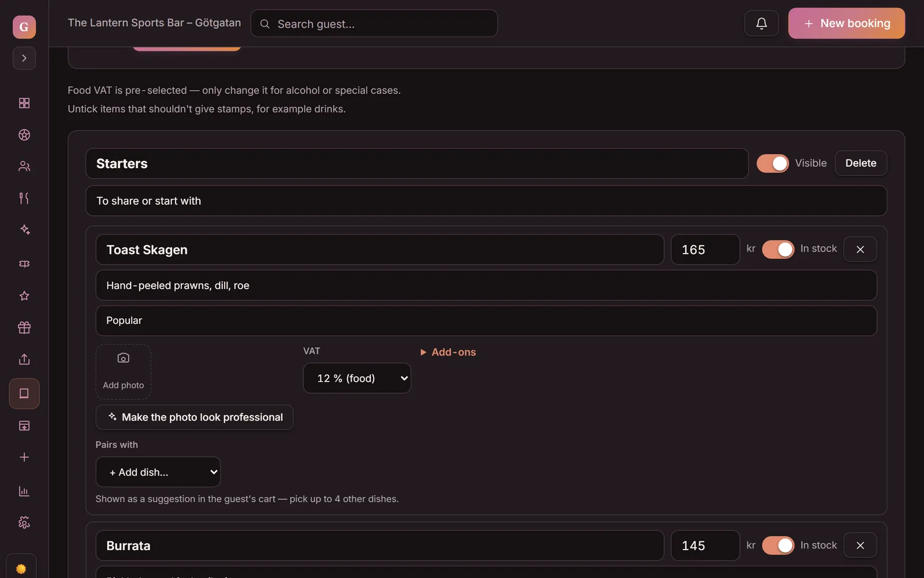Open the soccer ball sports icon
This screenshot has height=578, width=924.
pyautogui.click(x=24, y=135)
